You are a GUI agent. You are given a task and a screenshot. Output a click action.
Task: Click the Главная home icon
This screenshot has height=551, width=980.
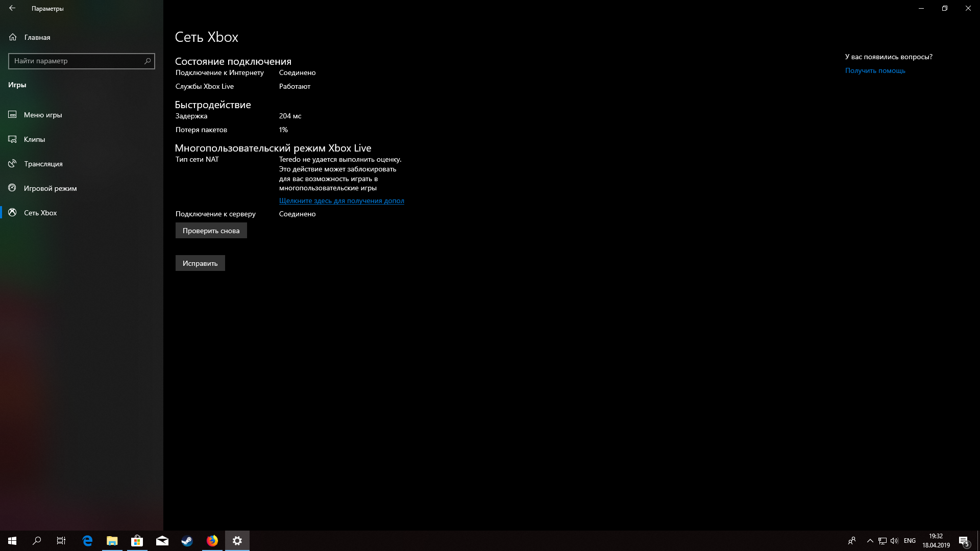(x=13, y=37)
